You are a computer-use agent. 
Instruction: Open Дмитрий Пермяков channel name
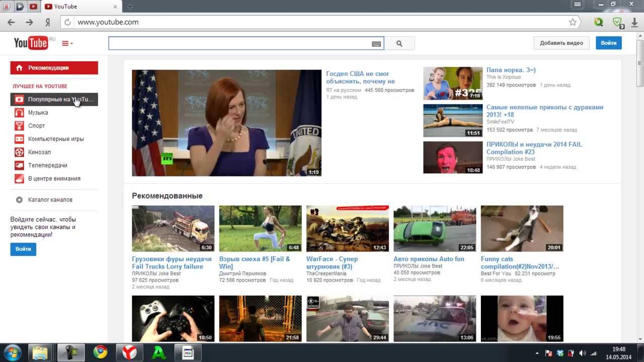243,274
